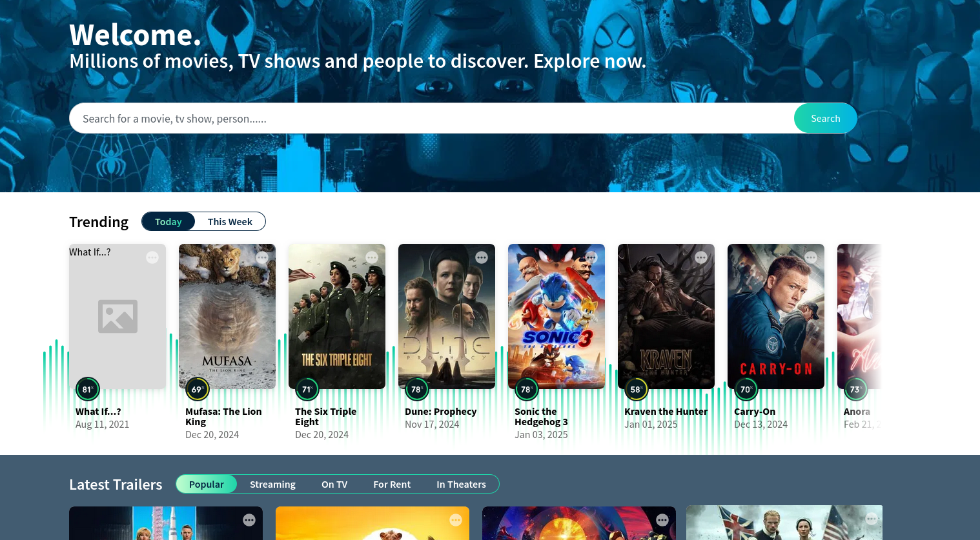Click the Sonic 3 poster image
The height and width of the screenshot is (540, 980).
coord(556,316)
